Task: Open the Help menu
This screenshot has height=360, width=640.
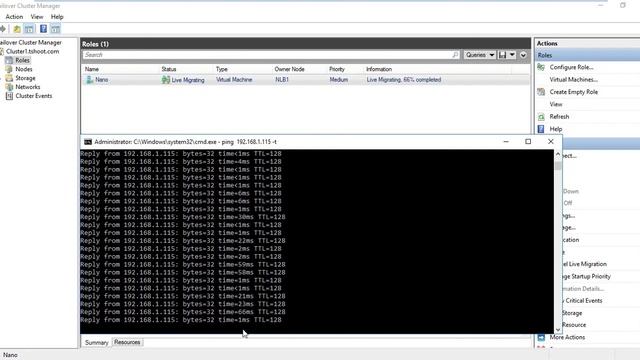Action: tap(57, 17)
